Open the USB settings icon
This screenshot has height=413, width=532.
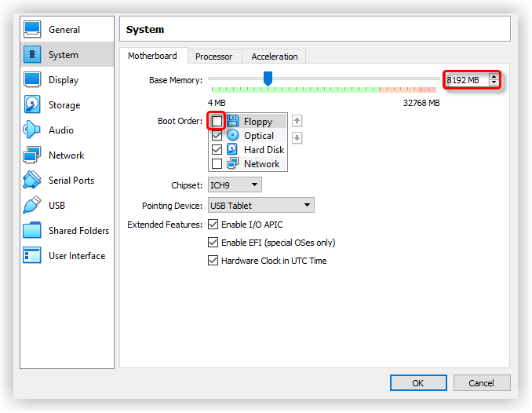coord(32,206)
